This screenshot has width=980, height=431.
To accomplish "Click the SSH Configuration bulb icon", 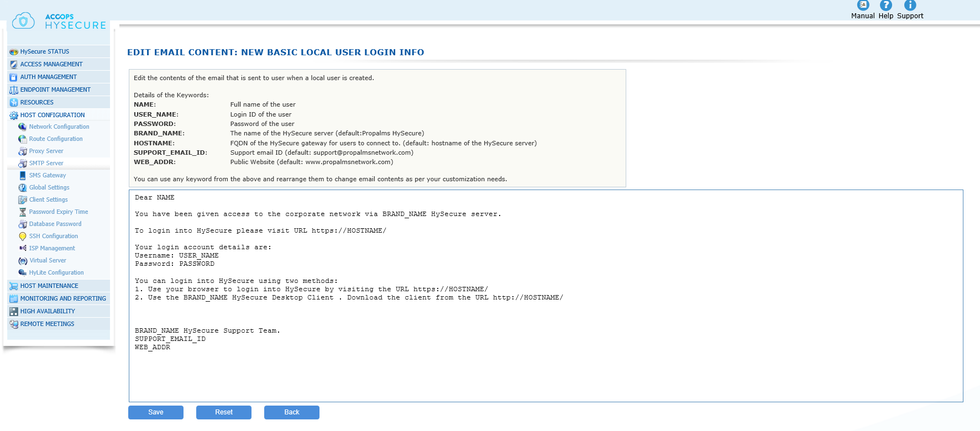I will pos(23,236).
